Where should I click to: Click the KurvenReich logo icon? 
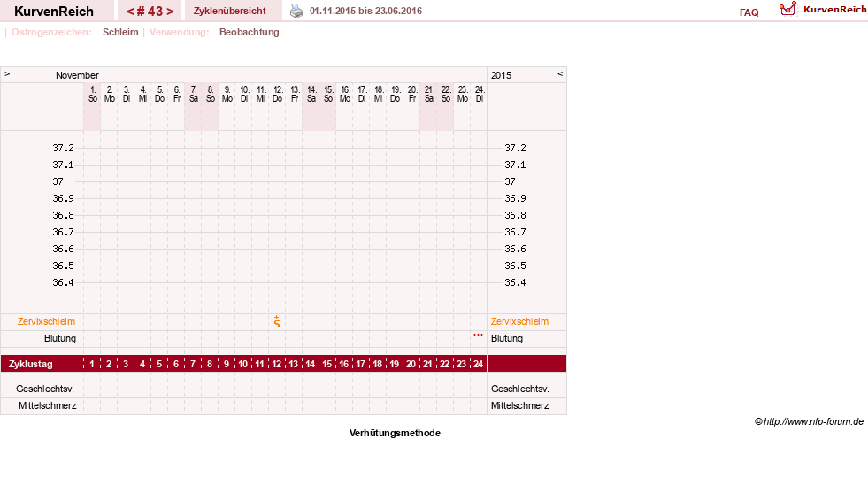coord(787,9)
